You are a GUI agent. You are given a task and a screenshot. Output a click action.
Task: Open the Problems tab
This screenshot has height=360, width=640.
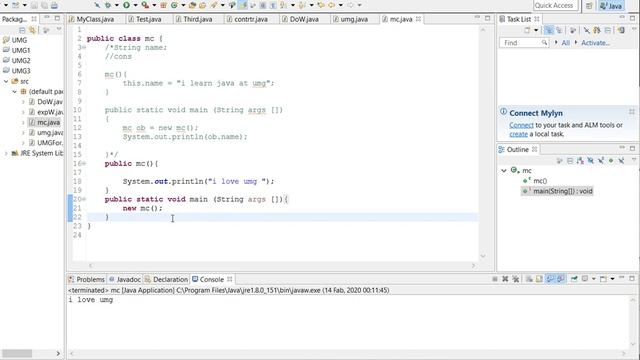pos(87,279)
